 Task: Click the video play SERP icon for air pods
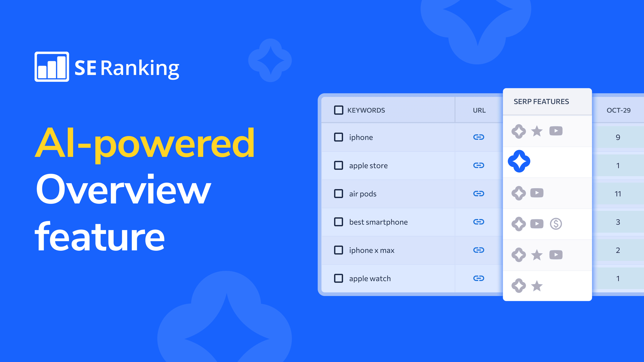[536, 194]
